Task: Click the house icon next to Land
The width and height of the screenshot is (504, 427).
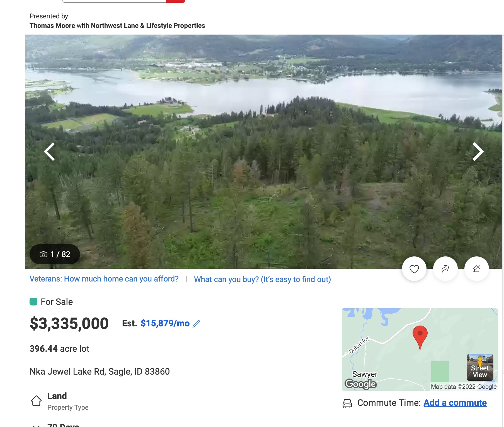Action: coord(36,401)
